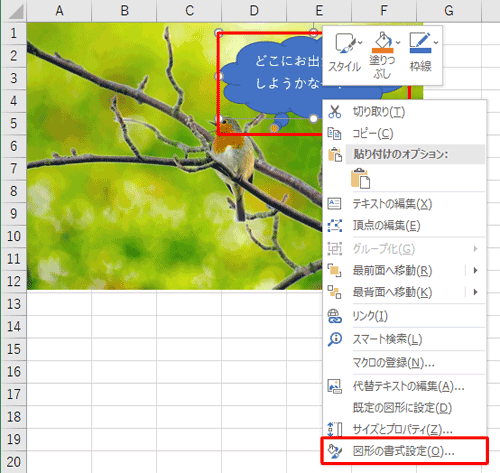Image resolution: width=500 pixels, height=473 pixels.
Task: Select row 20 header
Action: [14, 462]
